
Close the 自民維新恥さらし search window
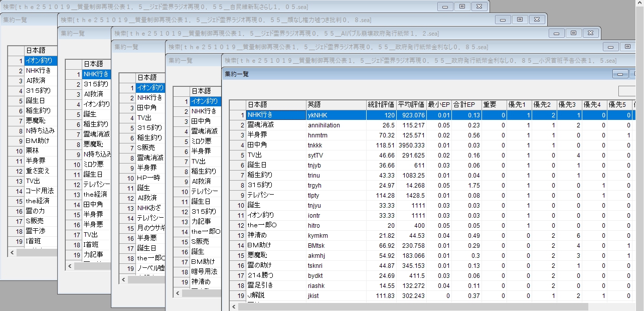click(479, 7)
